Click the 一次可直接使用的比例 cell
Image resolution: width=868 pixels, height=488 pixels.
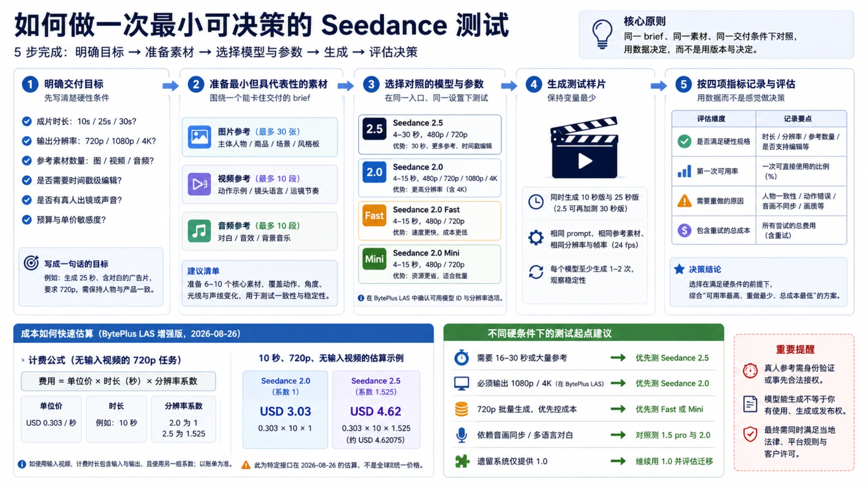[x=801, y=171]
